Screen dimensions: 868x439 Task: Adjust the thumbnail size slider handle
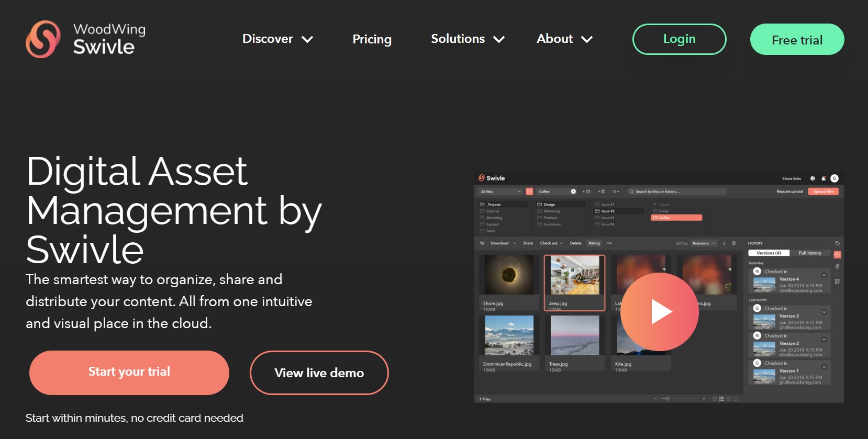(x=667, y=399)
